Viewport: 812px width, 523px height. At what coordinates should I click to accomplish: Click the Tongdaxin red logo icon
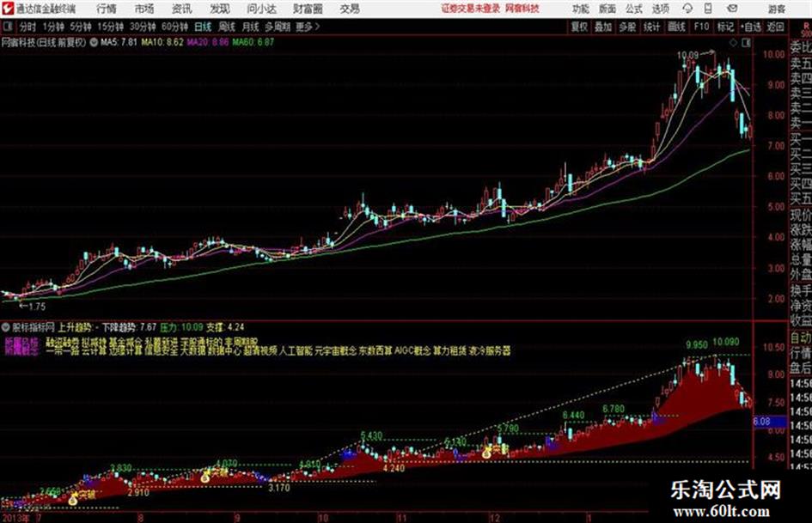pos(7,9)
